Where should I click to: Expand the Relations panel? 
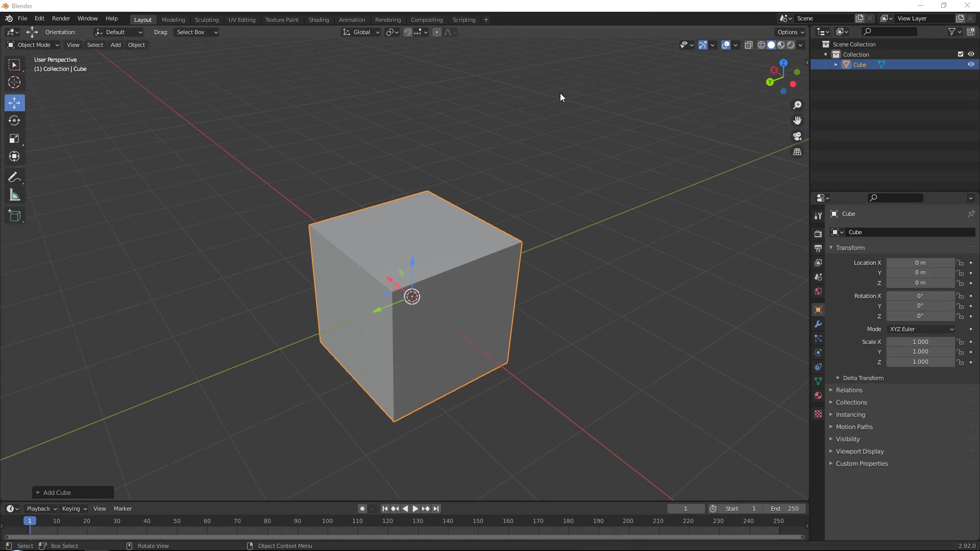click(x=849, y=390)
